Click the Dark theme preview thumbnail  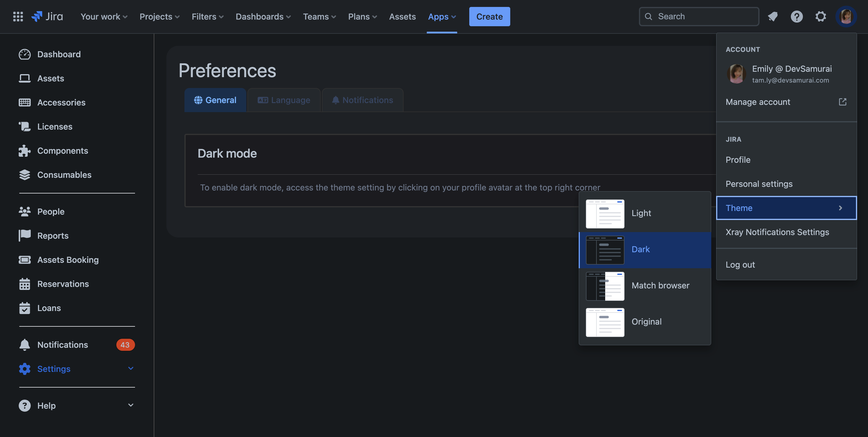pyautogui.click(x=605, y=250)
